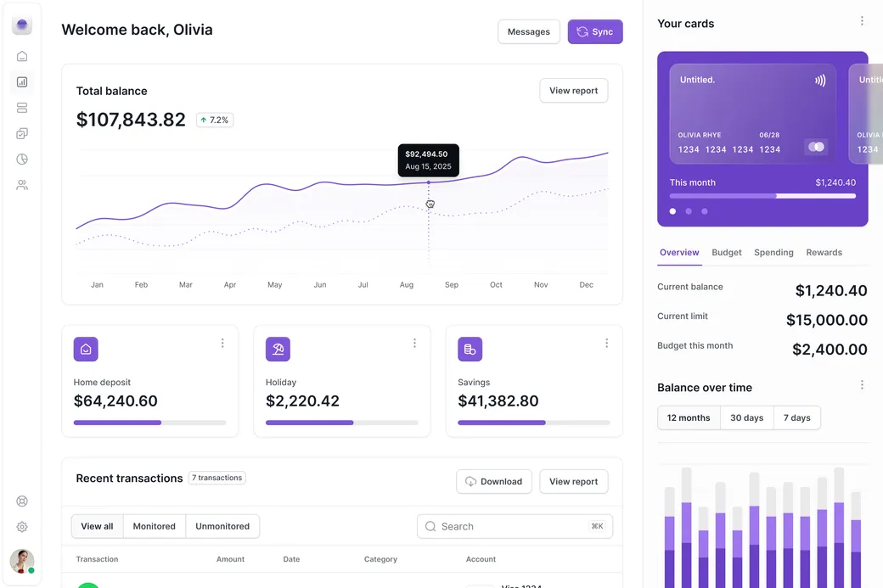Select the Unmonitored filter
The image size is (883, 588).
pyautogui.click(x=222, y=526)
